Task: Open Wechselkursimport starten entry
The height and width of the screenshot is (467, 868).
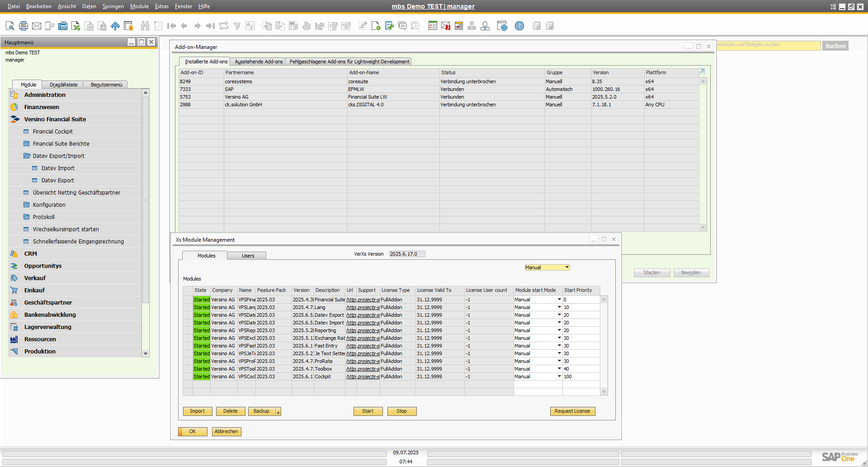Action: pyautogui.click(x=66, y=229)
